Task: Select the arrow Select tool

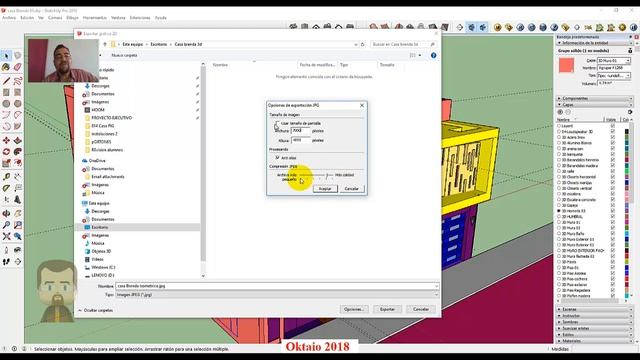Action: tap(6, 55)
